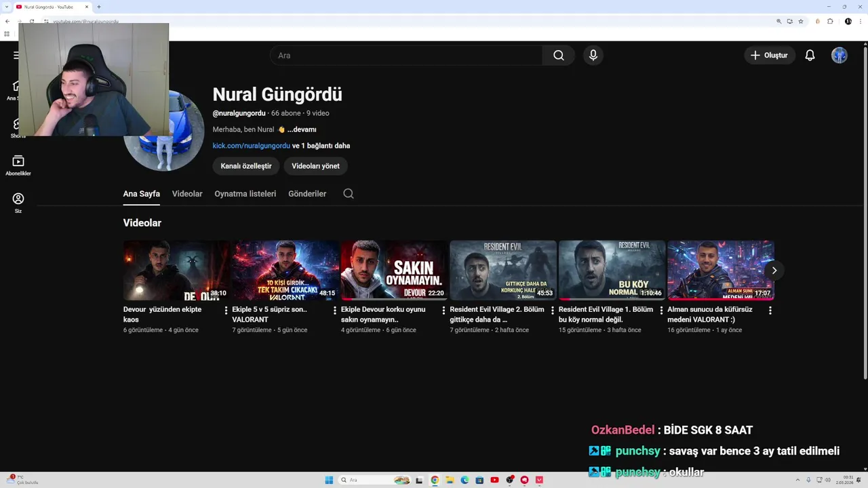Screen dimensions: 868x488
Task: Click the address bar URL
Action: point(85,22)
